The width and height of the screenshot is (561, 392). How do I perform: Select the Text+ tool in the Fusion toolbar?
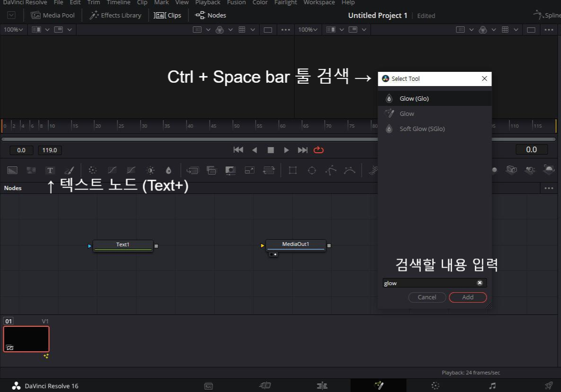pyautogui.click(x=50, y=170)
